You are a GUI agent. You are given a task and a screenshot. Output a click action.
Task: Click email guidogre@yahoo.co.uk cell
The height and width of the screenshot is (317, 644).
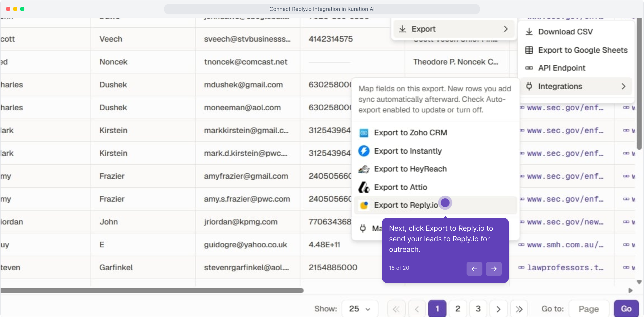[x=248, y=245]
